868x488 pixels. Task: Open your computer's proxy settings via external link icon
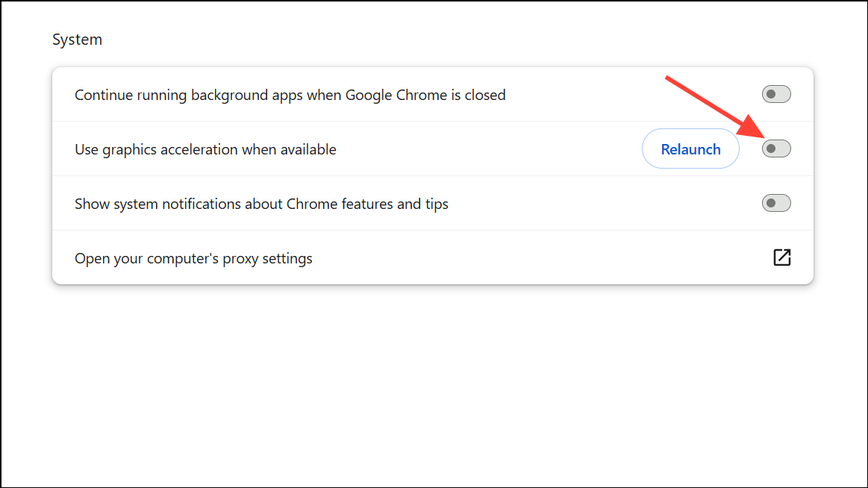[781, 257]
